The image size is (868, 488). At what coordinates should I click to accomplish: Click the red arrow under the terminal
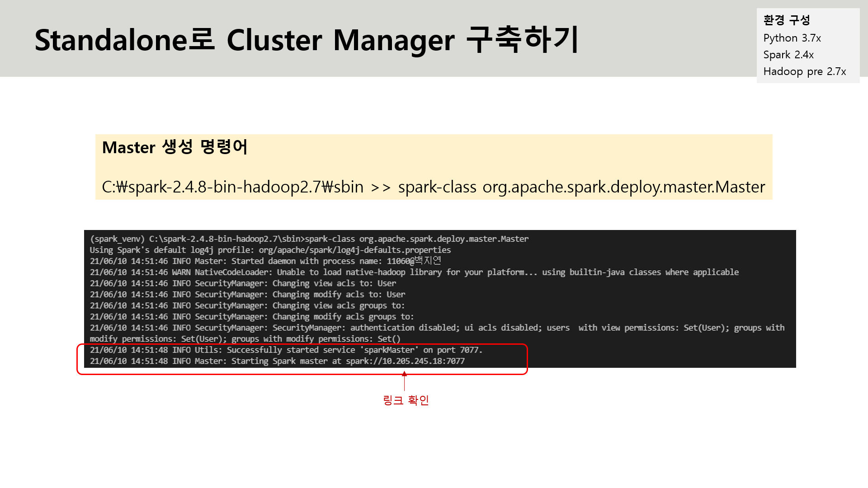click(405, 381)
